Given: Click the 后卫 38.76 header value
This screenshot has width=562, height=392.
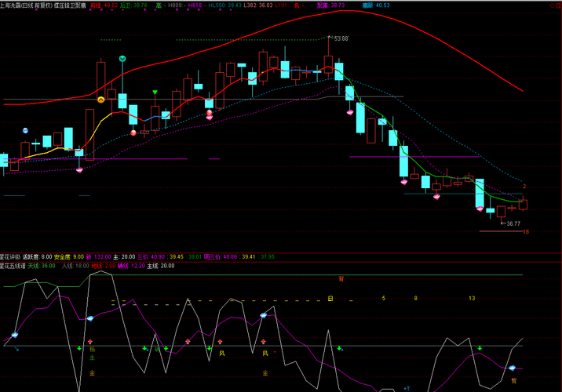Looking at the screenshot, I should coord(133,5).
